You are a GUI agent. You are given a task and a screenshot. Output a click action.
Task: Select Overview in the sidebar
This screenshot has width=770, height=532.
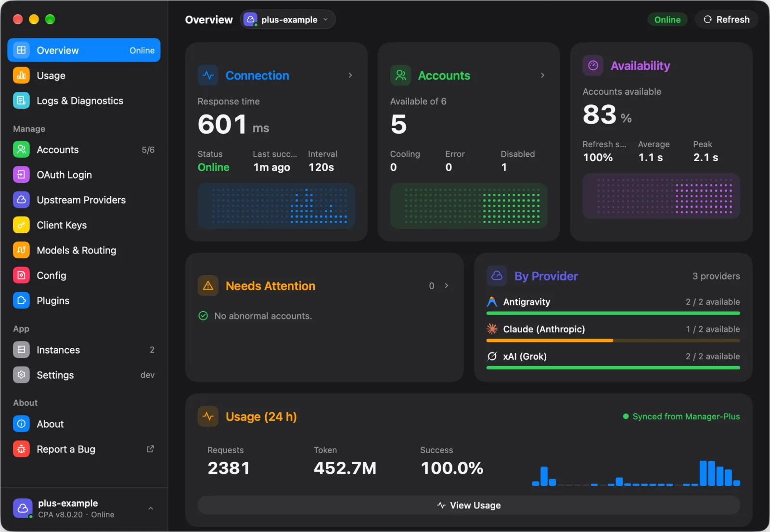click(x=84, y=50)
